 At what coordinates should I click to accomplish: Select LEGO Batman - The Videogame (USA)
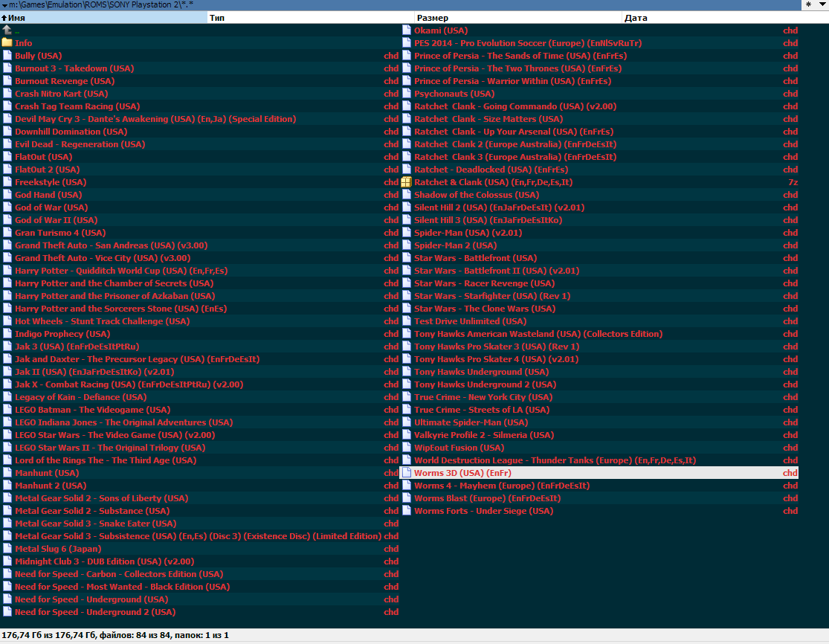click(92, 410)
